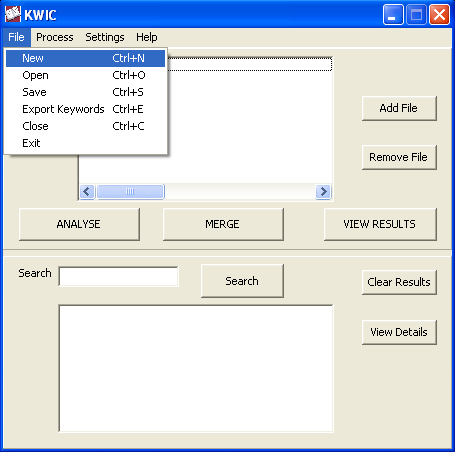Open the File menu

tap(16, 37)
